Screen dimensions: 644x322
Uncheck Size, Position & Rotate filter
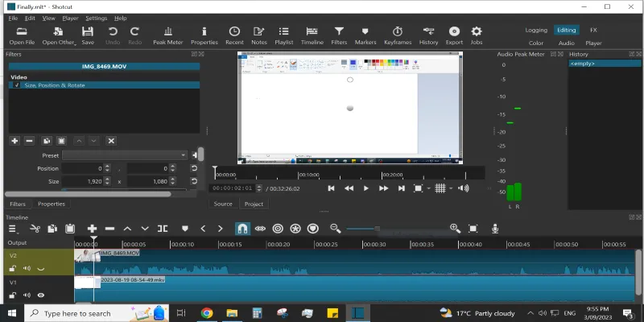[16, 85]
